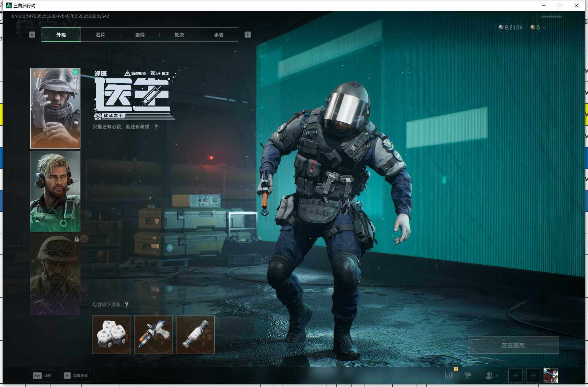Open the help icon beside 包含以下涂装
This screenshot has height=387, width=588.
127,304
